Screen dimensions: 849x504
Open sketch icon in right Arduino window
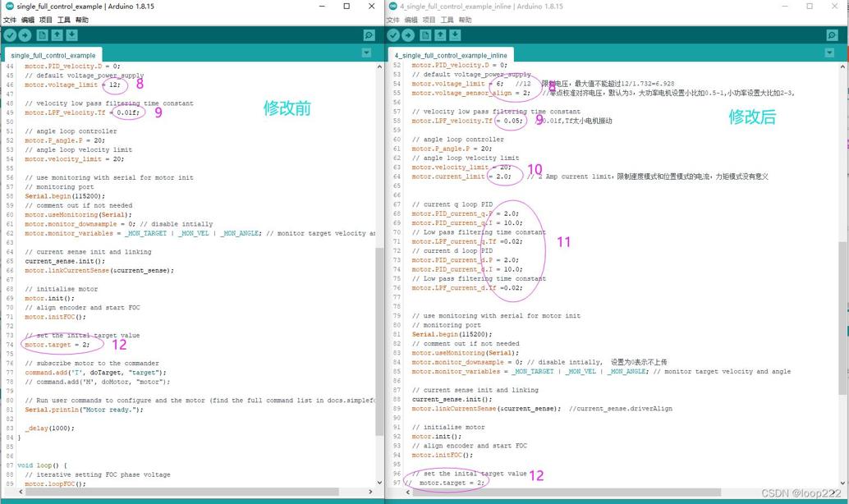(440, 35)
